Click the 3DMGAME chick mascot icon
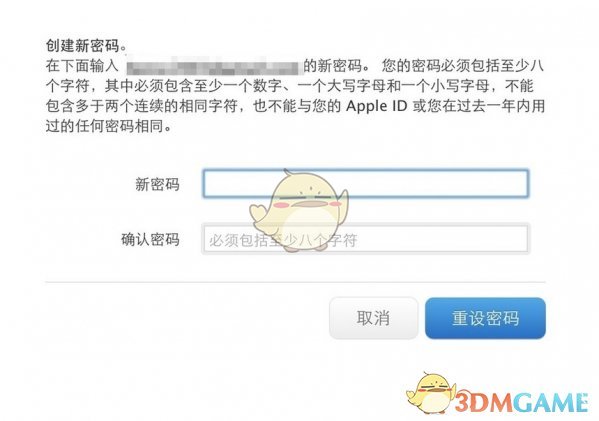This screenshot has height=421, width=599. [x=431, y=393]
